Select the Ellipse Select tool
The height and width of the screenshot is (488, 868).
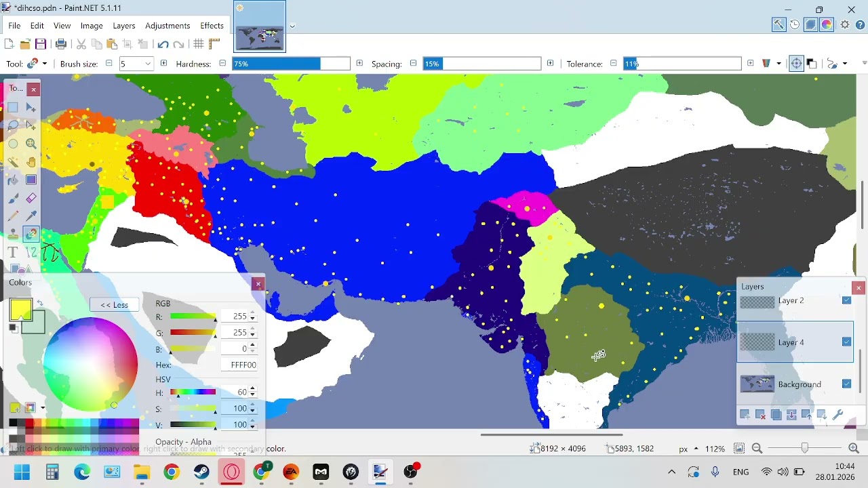pyautogui.click(x=13, y=144)
